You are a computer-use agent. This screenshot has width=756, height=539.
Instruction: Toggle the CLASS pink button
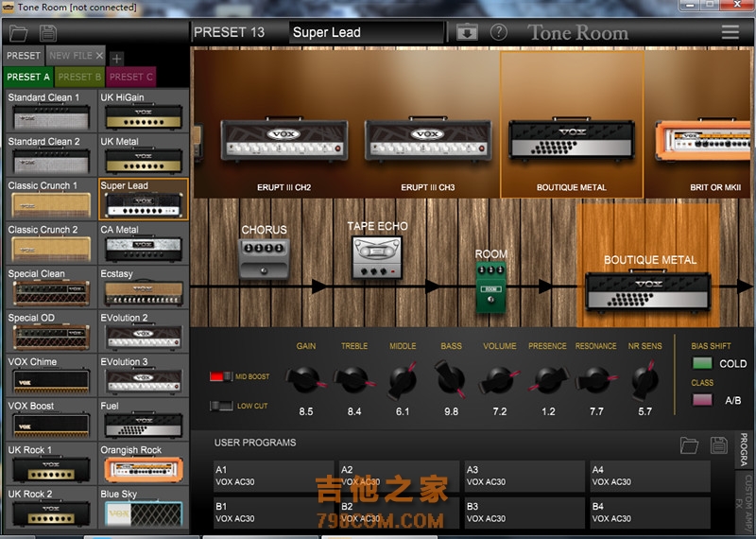point(702,400)
